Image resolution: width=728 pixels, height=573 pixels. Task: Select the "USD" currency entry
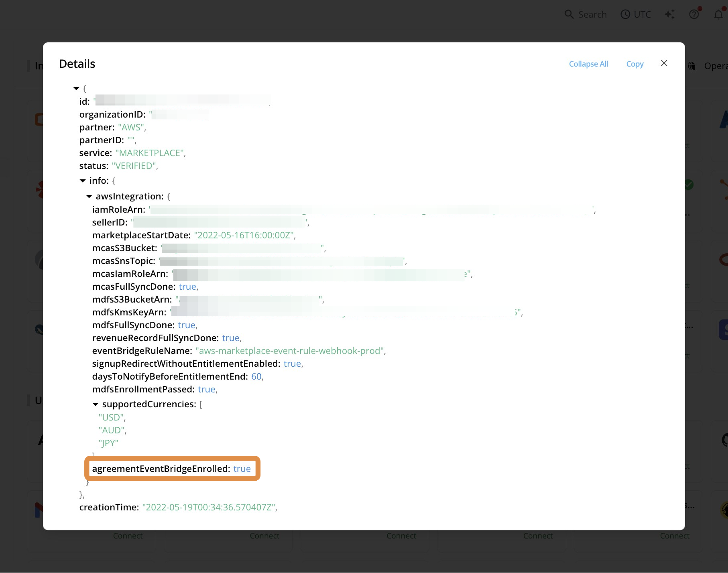(111, 418)
